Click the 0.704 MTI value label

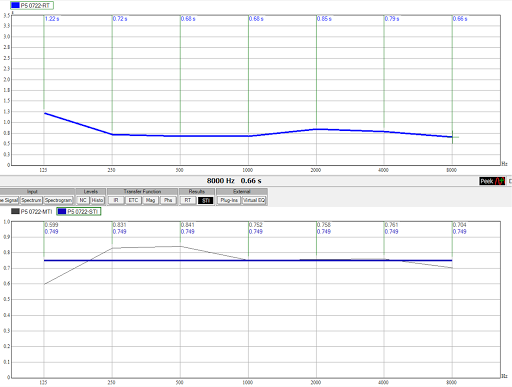click(460, 225)
